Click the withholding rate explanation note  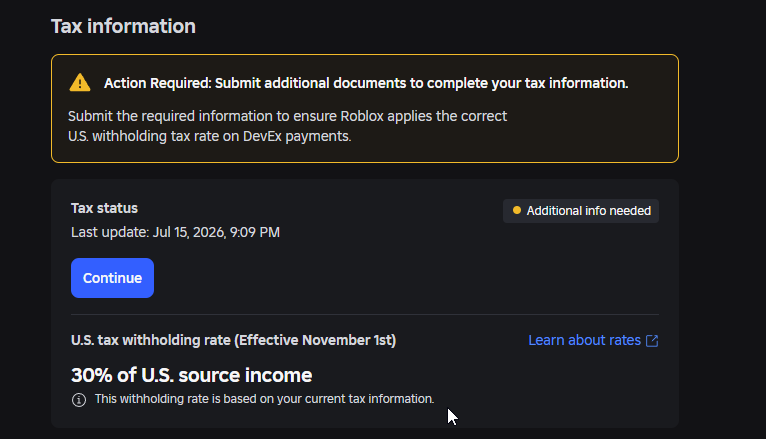click(264, 399)
